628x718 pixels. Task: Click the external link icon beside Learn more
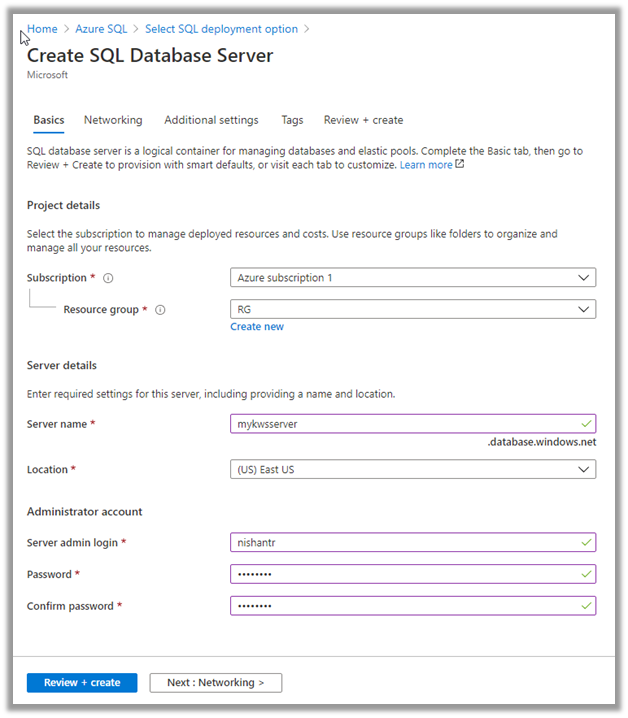[x=460, y=165]
